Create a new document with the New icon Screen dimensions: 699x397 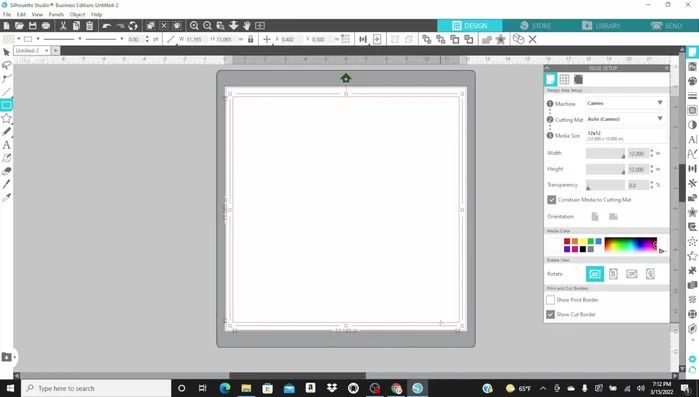7,25
